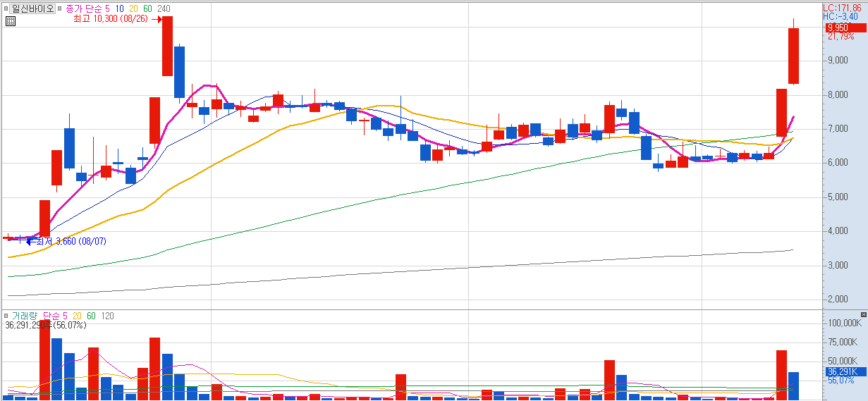This screenshot has height=401, width=868.
Task: Click the 50,000K volume axis label
Action: [x=842, y=362]
